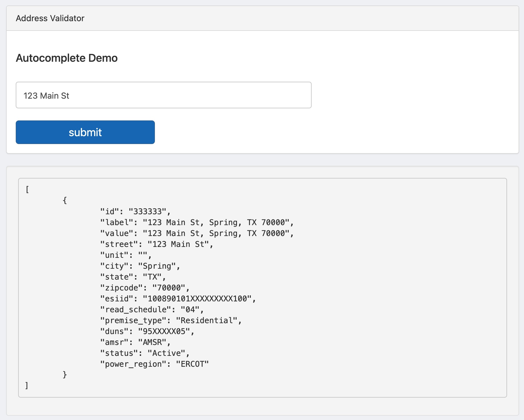This screenshot has height=420, width=524.
Task: Click the "esiid" value line
Action: (178, 299)
